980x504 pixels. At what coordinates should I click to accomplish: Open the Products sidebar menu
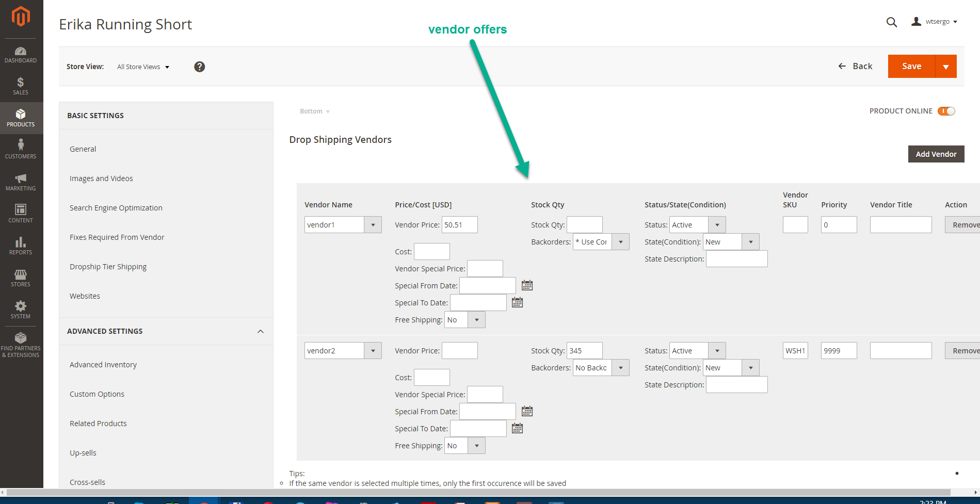(21, 118)
